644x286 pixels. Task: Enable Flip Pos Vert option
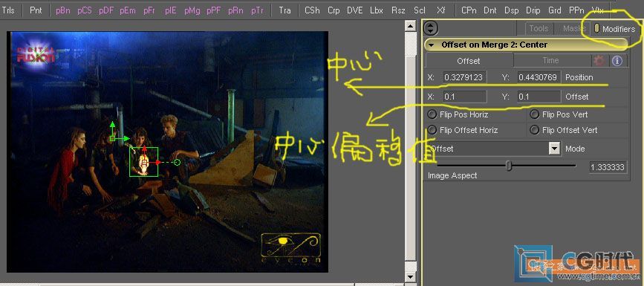534,114
